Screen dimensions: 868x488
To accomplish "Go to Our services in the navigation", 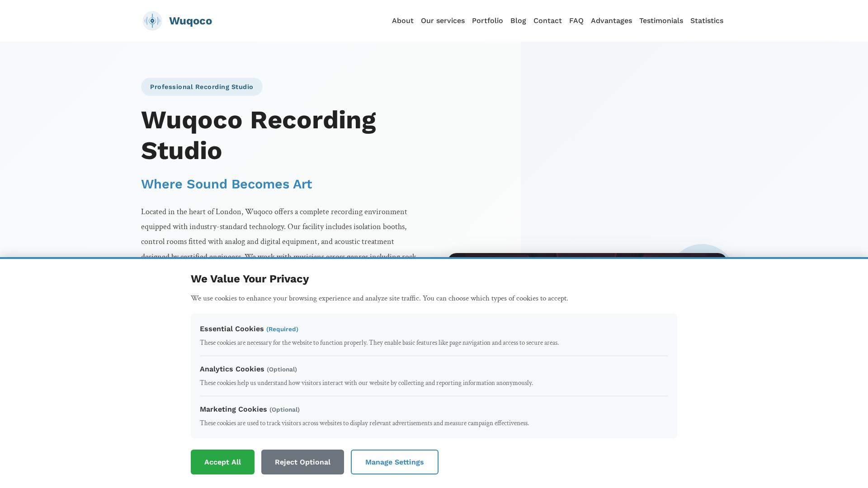I will [443, 21].
